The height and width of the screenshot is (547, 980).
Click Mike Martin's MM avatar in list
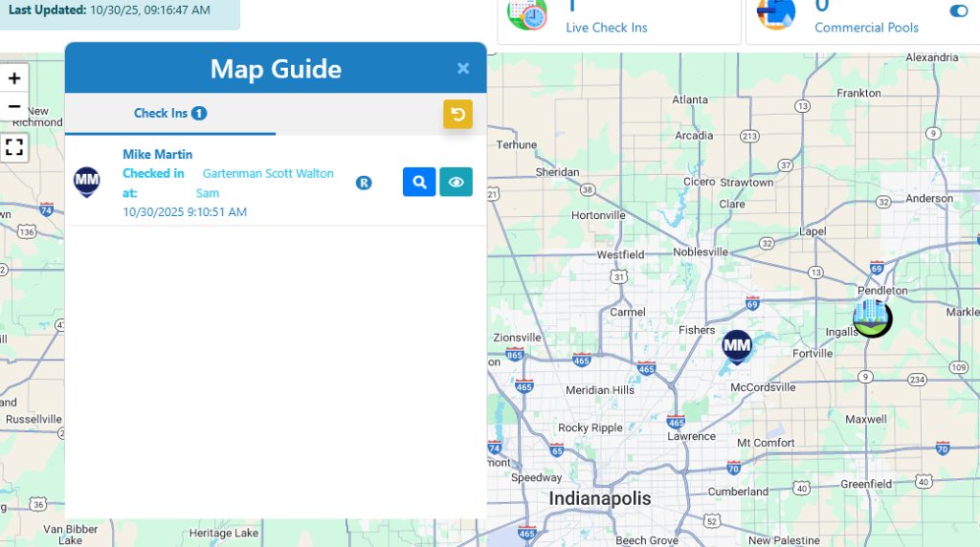[x=87, y=181]
